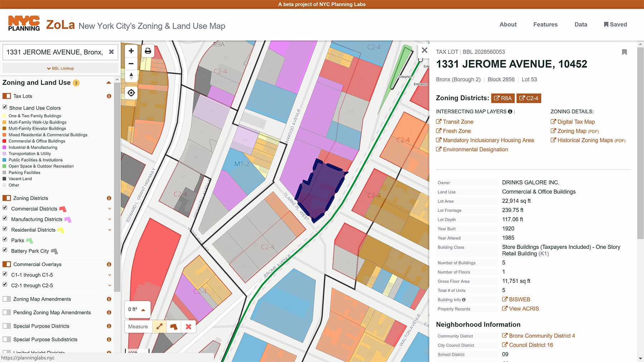The image size is (644, 362).
Task: Close the tax lot details panel
Action: pos(424,50)
